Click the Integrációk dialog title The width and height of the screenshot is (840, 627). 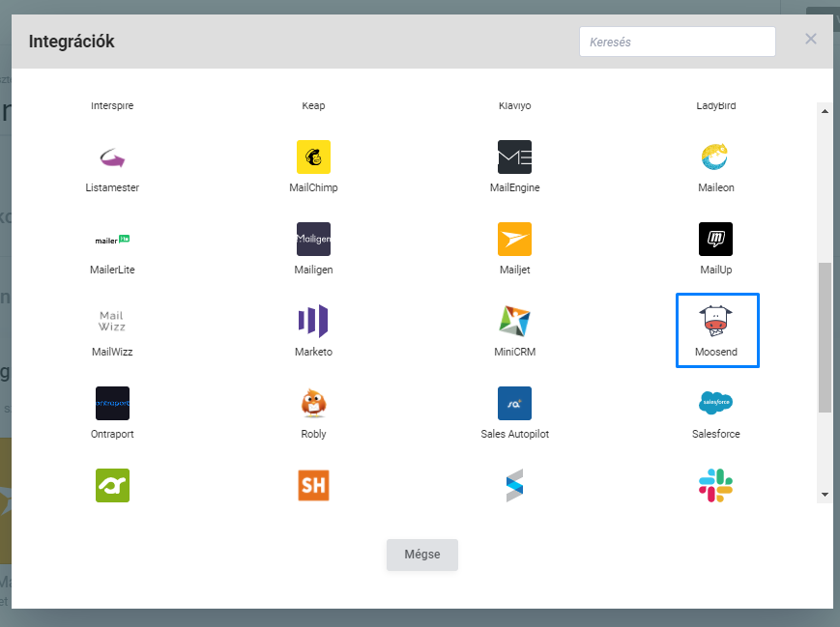coord(72,42)
